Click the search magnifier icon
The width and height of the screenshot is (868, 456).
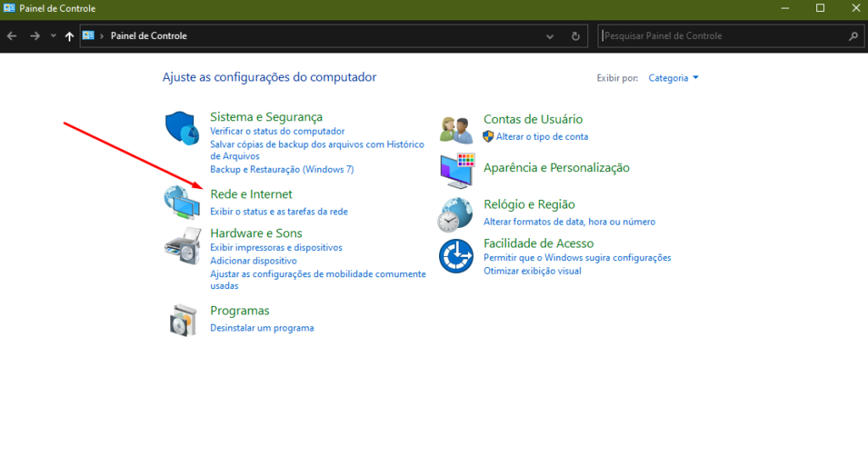click(x=853, y=36)
